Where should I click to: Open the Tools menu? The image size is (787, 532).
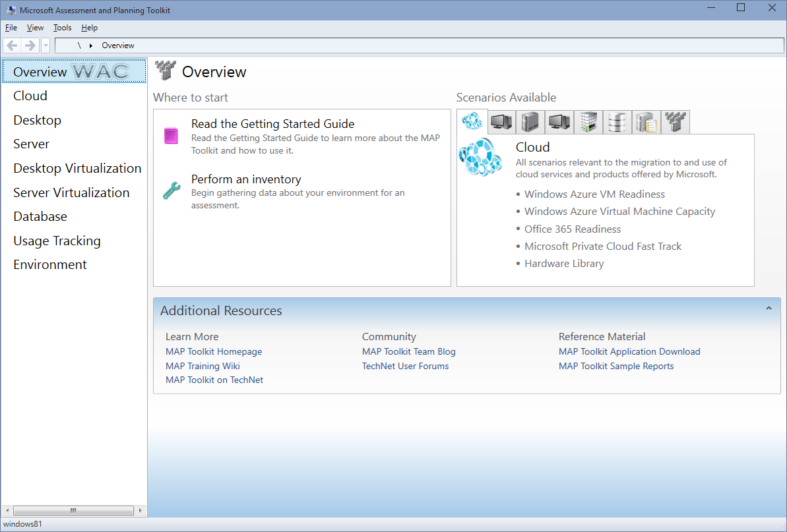click(x=62, y=28)
